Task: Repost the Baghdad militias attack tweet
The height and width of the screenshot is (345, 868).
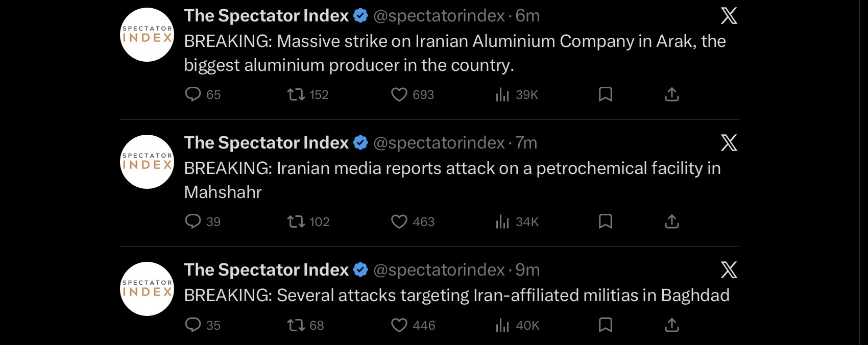Action: [296, 325]
